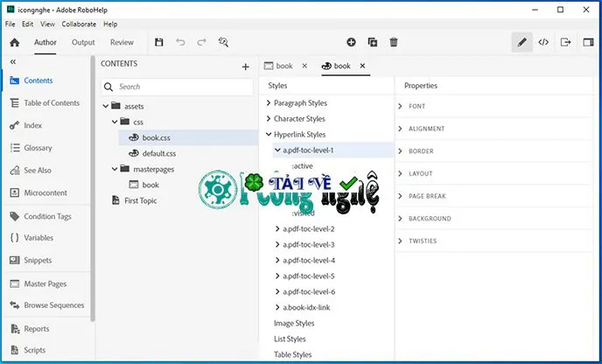This screenshot has width=602, height=364.
Task: Collapse the left sidebar double chevron
Action: [13, 62]
